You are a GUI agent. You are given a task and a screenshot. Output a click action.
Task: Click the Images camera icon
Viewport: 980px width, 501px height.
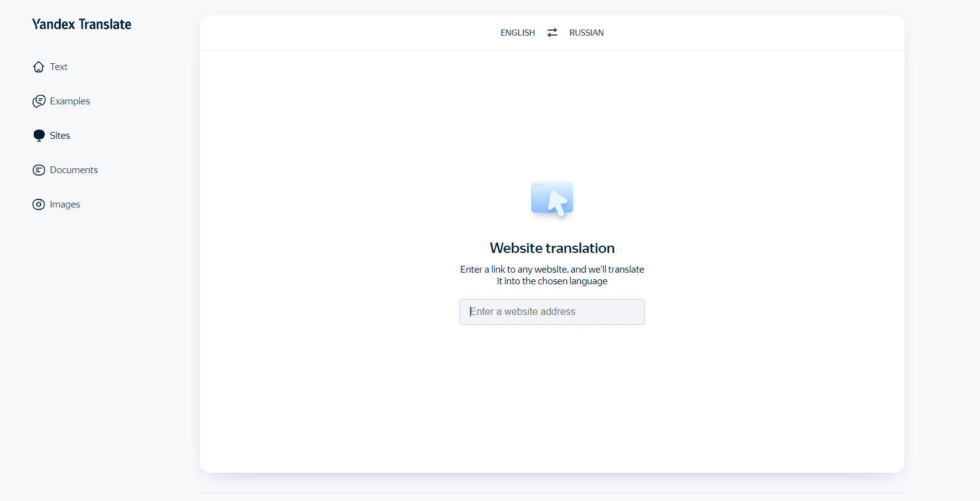click(39, 204)
